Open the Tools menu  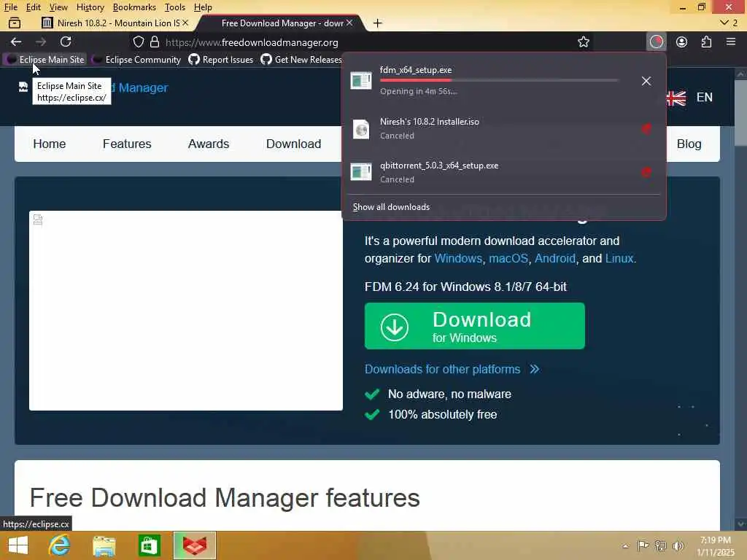(x=175, y=7)
